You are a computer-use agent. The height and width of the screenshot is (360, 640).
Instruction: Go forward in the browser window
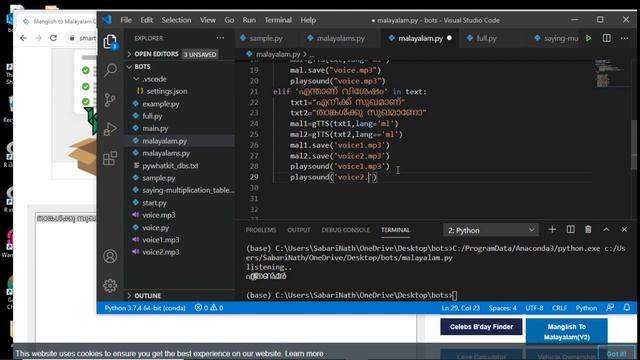coord(38,38)
